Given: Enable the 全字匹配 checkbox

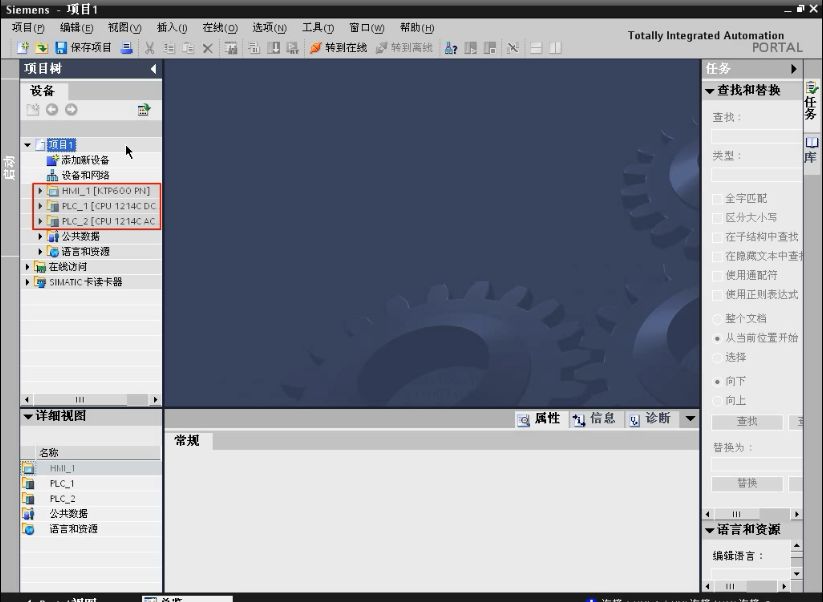Looking at the screenshot, I should (716, 198).
